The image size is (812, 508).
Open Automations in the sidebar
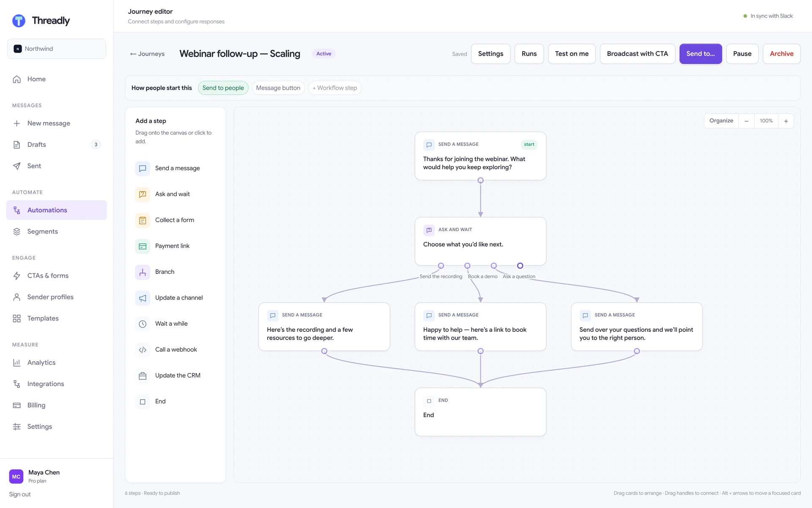click(57, 210)
